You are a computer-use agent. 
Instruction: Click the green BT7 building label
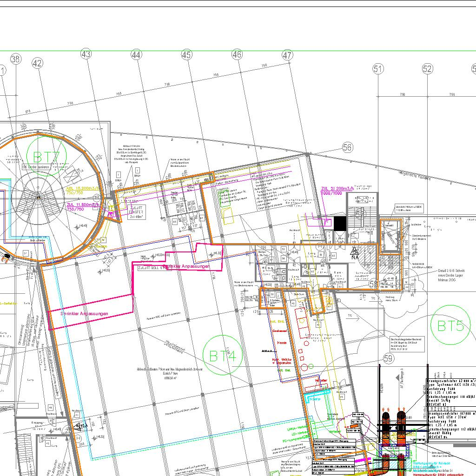click(46, 157)
